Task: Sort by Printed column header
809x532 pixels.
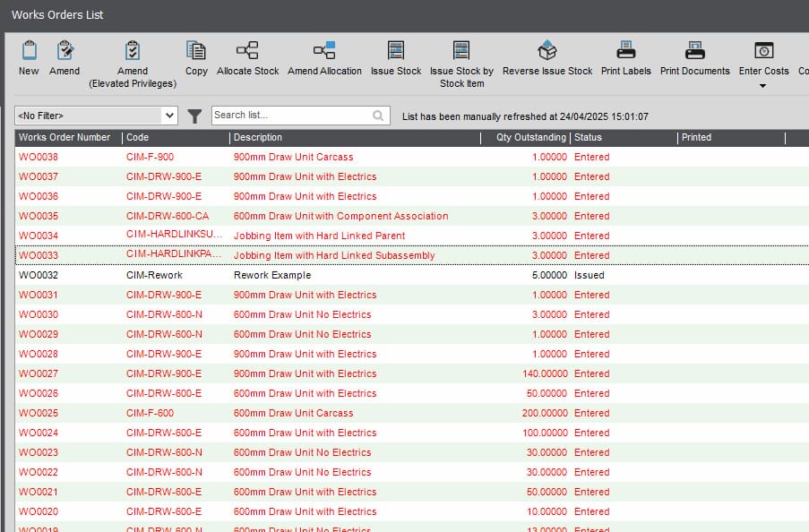Action: pyautogui.click(x=696, y=137)
